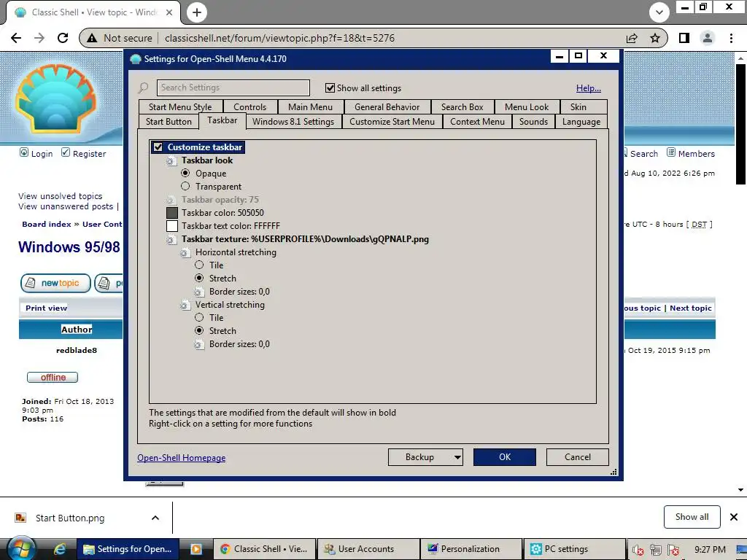Open the media player taskbar icon
Image resolution: width=747 pixels, height=560 pixels.
(x=196, y=549)
